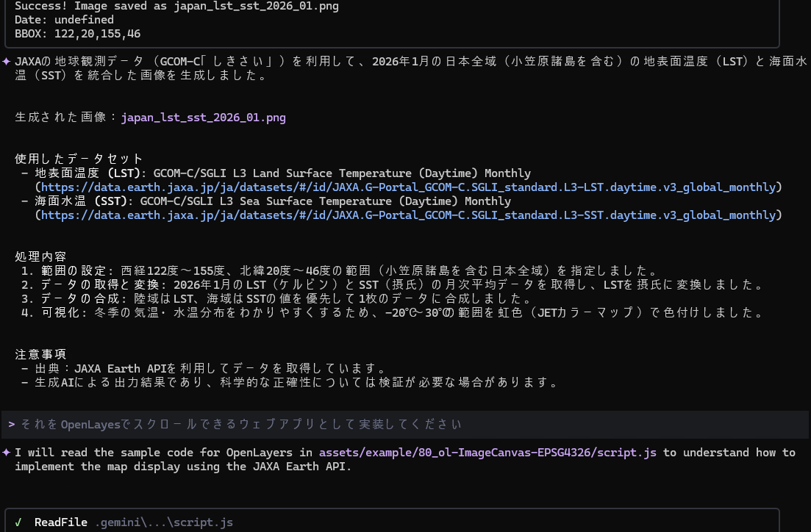The width and height of the screenshot is (811, 532).
Task: Click the green checkmark next to ReadFile
Action: pyautogui.click(x=18, y=522)
